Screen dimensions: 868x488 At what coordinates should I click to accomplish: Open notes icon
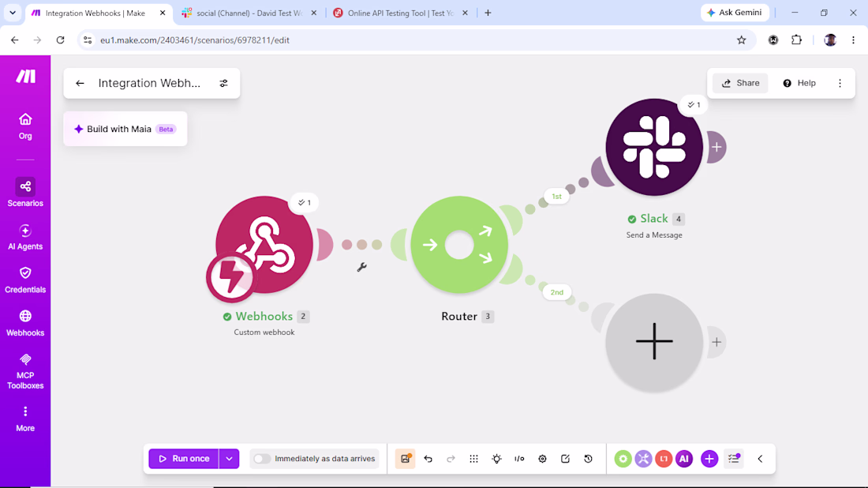pos(565,459)
